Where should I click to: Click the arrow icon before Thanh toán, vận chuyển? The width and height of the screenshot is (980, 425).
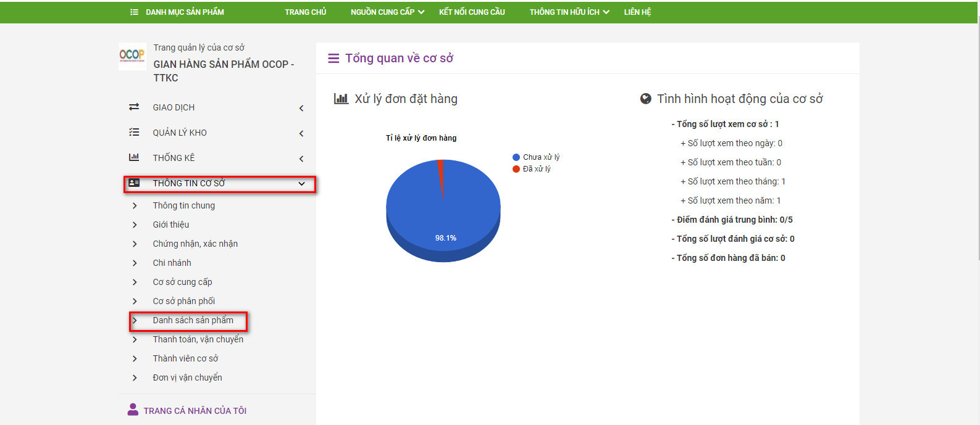(135, 339)
